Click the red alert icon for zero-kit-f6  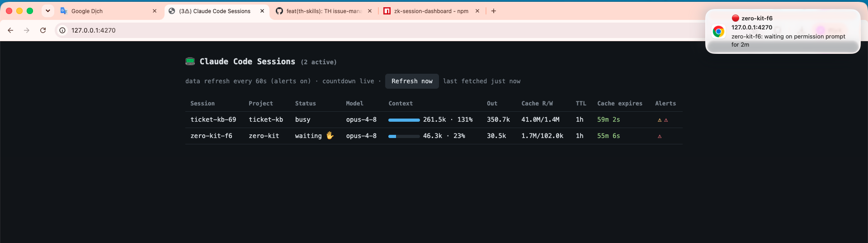[x=660, y=136]
